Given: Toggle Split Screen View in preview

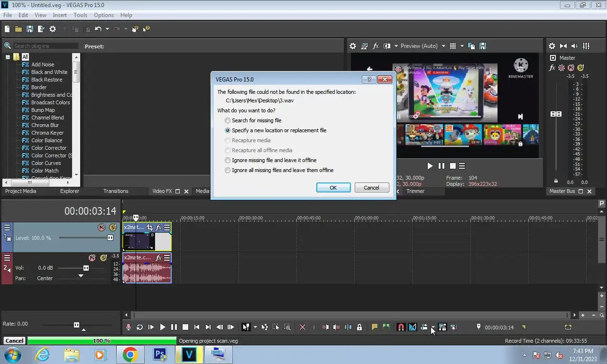Looking at the screenshot, I should pos(387,46).
